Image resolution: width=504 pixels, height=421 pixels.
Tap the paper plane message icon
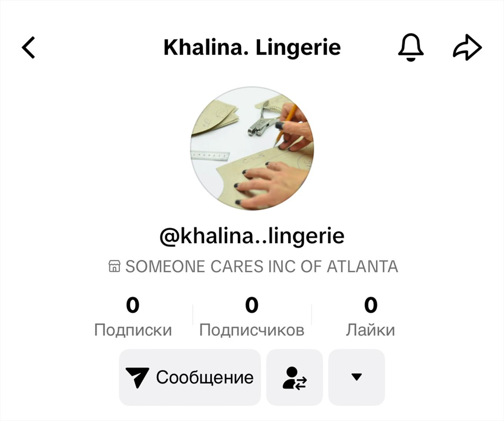[x=137, y=377]
